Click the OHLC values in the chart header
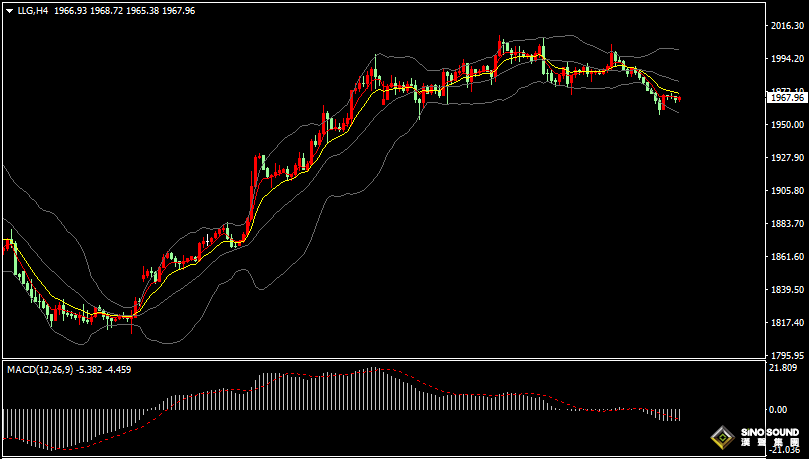The width and height of the screenshot is (809, 459). coord(123,9)
